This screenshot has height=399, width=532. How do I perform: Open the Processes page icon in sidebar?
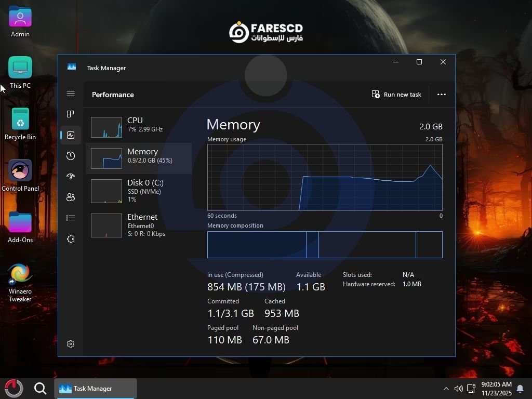click(x=71, y=114)
